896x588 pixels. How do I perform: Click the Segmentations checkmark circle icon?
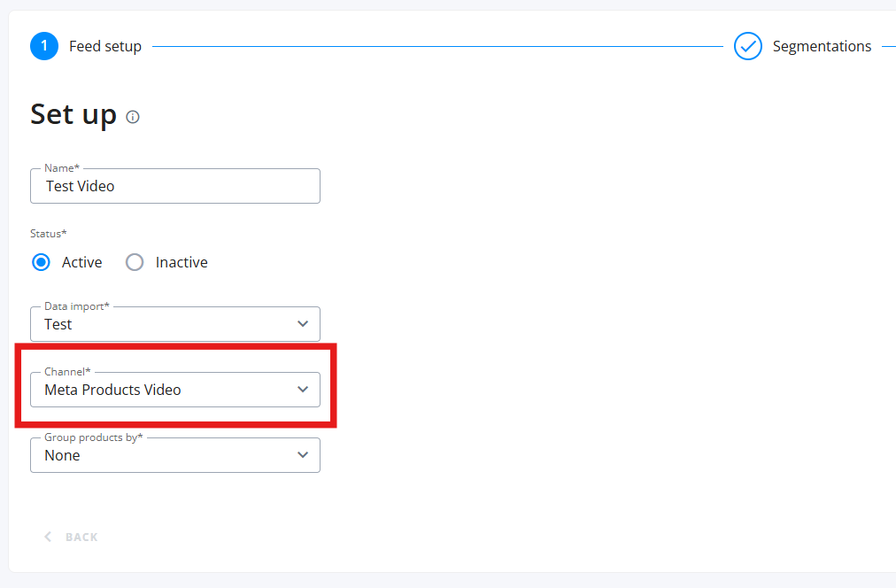click(748, 46)
